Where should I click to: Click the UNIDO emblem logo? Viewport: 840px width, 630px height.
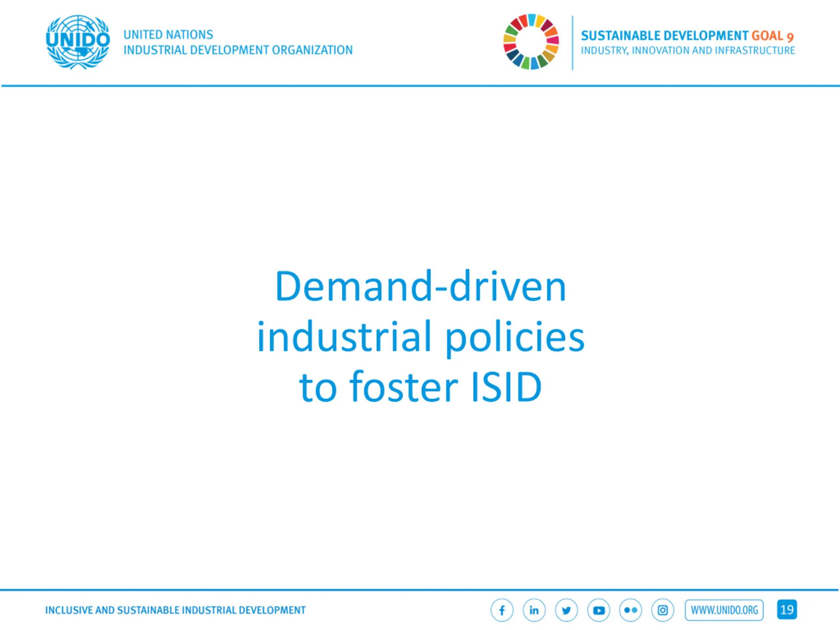pyautogui.click(x=78, y=42)
